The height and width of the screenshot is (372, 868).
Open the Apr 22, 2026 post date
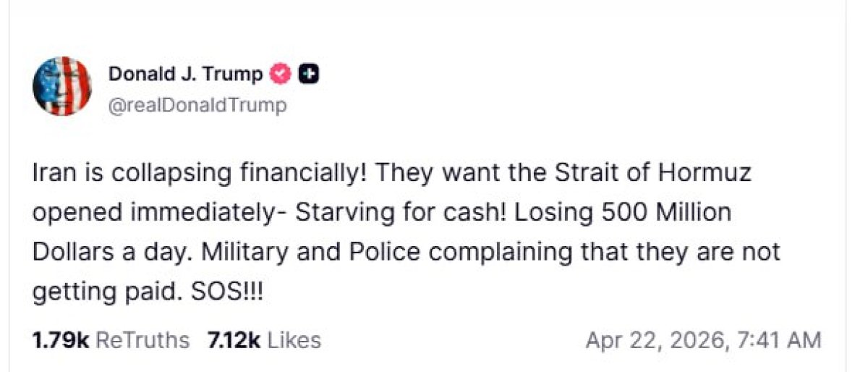coord(657,340)
